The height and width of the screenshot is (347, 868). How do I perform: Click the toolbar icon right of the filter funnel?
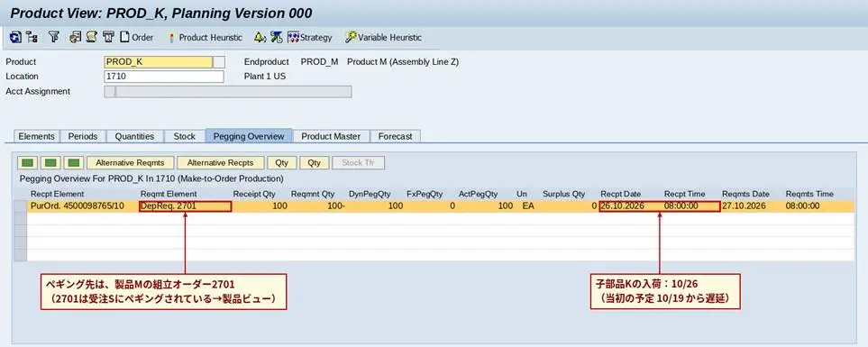point(76,37)
